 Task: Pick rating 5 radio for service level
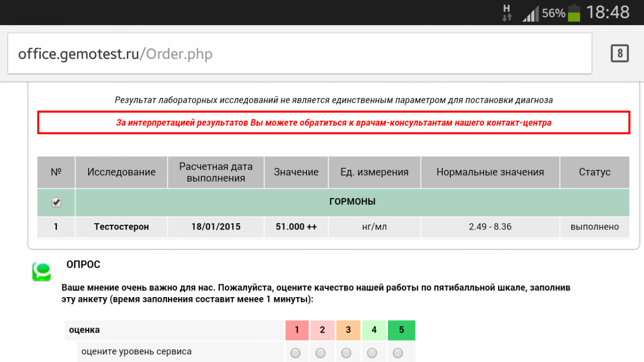pyautogui.click(x=398, y=352)
